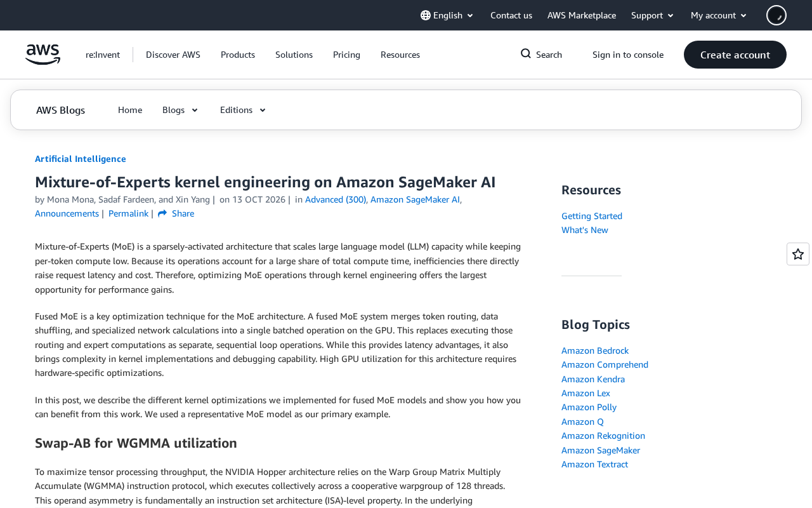
Task: Click the AWS logo
Action: [43, 55]
